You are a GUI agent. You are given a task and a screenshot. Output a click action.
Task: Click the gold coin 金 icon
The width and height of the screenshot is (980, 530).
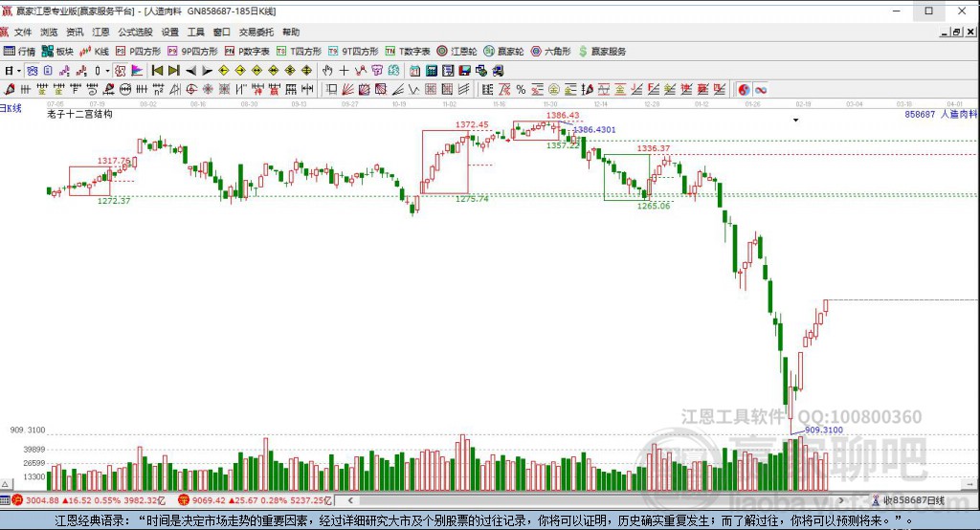click(553, 89)
